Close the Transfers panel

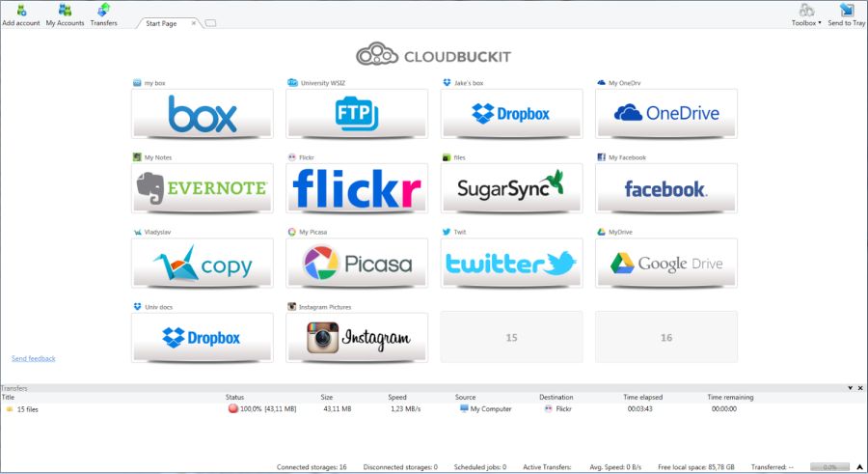(860, 388)
